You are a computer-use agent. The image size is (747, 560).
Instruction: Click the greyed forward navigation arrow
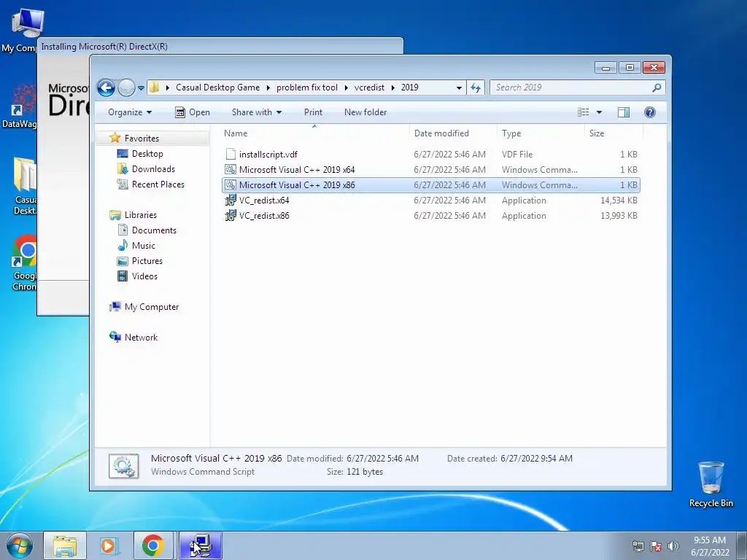(125, 87)
